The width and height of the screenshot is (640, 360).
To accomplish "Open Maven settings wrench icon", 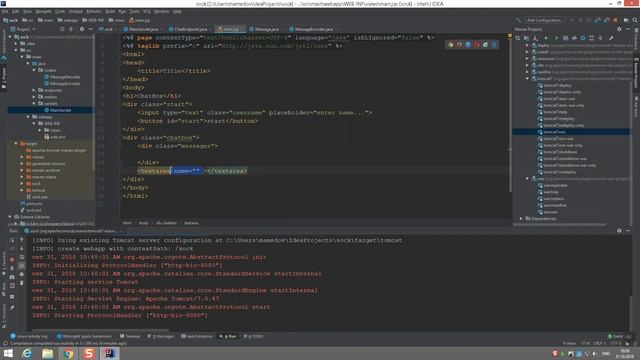I will pos(611,38).
